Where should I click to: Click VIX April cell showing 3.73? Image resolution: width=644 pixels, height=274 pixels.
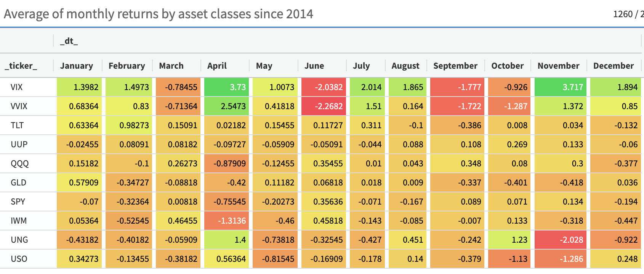(226, 87)
